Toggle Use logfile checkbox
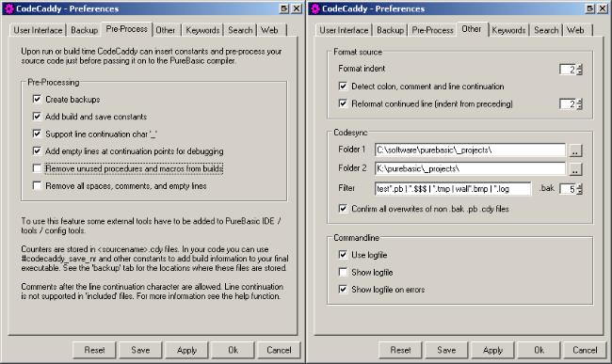Image resolution: width=612 pixels, height=364 pixels. coord(343,255)
